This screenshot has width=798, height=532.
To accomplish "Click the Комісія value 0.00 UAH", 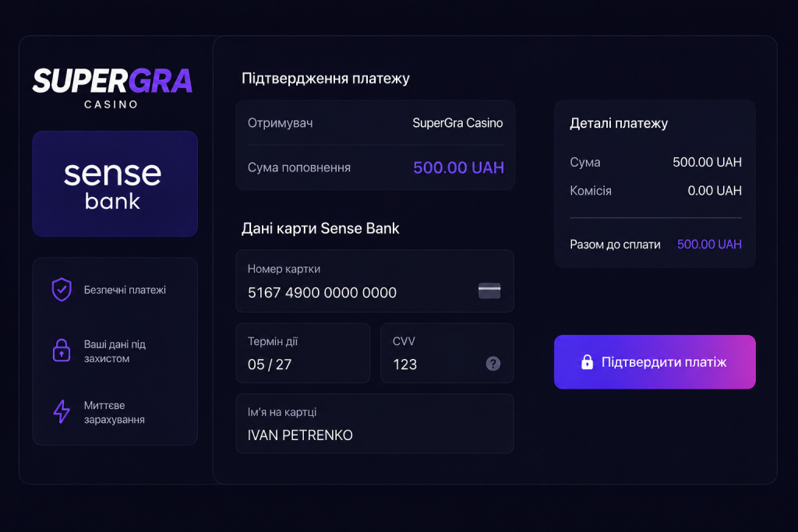I will click(x=715, y=191).
